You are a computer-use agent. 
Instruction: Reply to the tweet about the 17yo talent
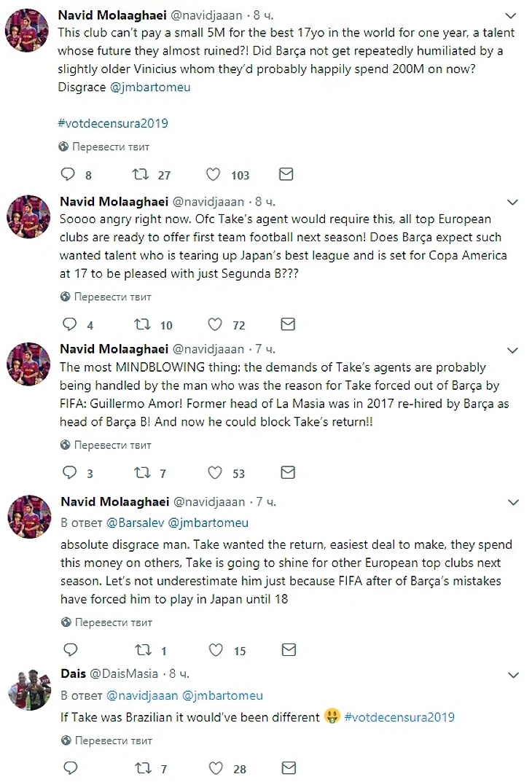click(68, 175)
